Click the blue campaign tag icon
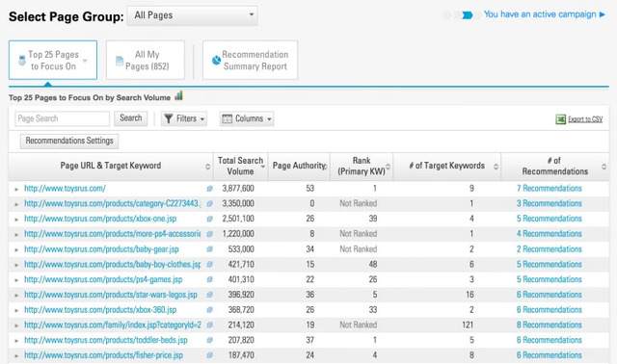Viewport: 617px width, 364px height. [x=467, y=15]
